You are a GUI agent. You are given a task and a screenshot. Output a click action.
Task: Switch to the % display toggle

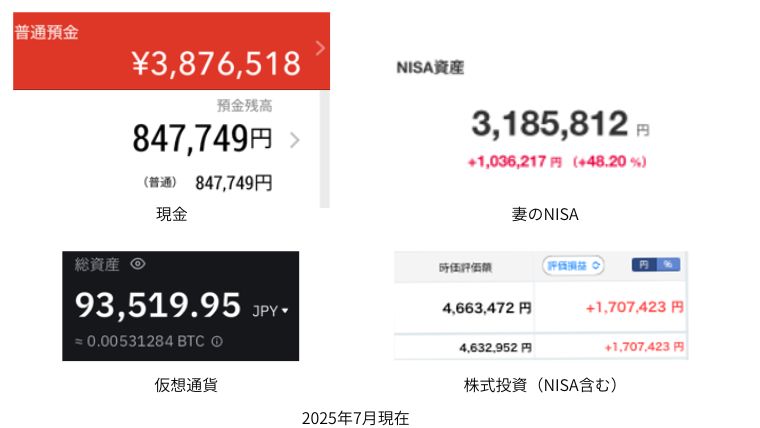(668, 265)
